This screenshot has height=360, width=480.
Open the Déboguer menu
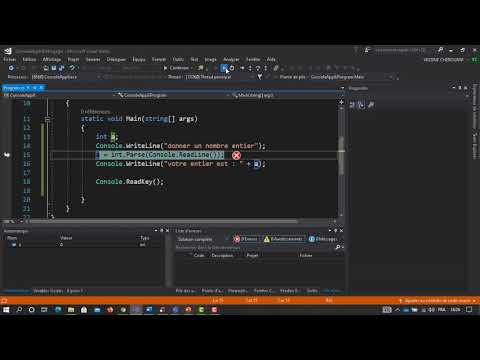point(116,59)
